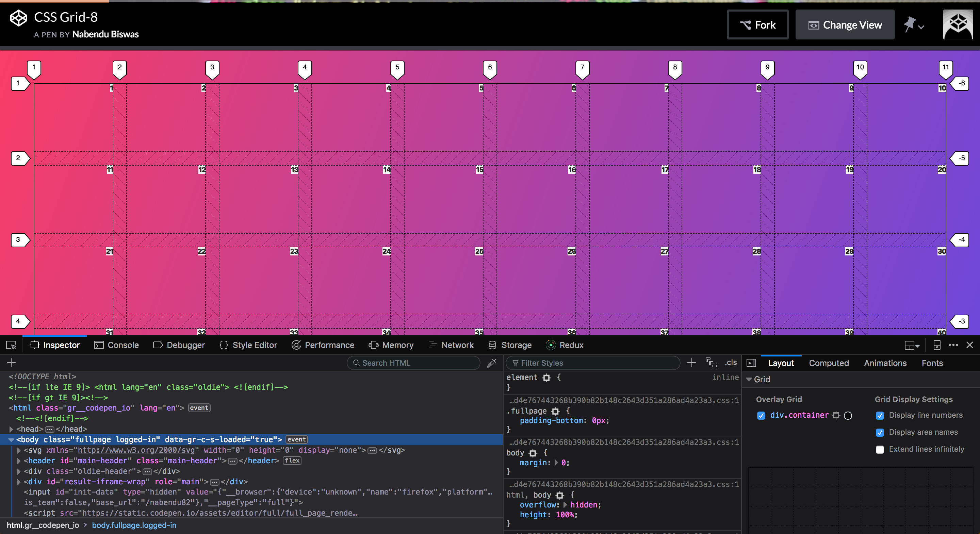Expand the overflow shorthand property arrow
980x534 pixels.
[565, 505]
